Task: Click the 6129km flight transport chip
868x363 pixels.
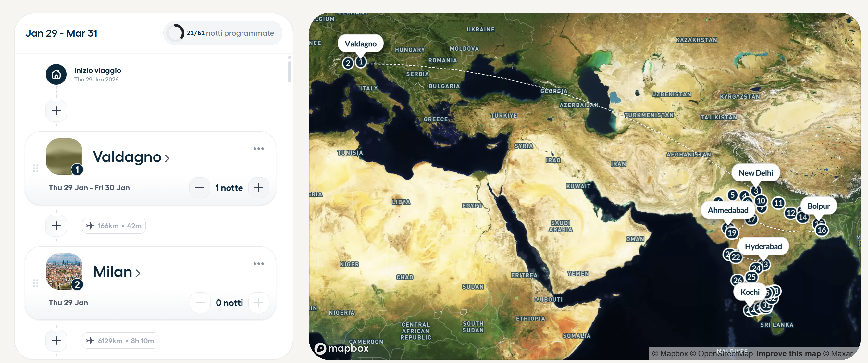Action: [120, 341]
